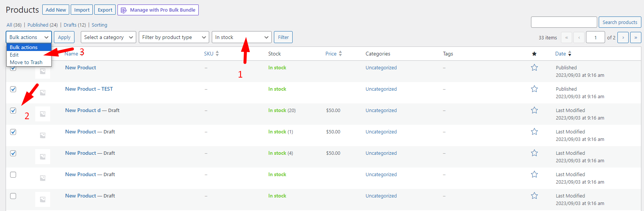Sort by Price using column sort arrows
The image size is (644, 211).
point(340,54)
